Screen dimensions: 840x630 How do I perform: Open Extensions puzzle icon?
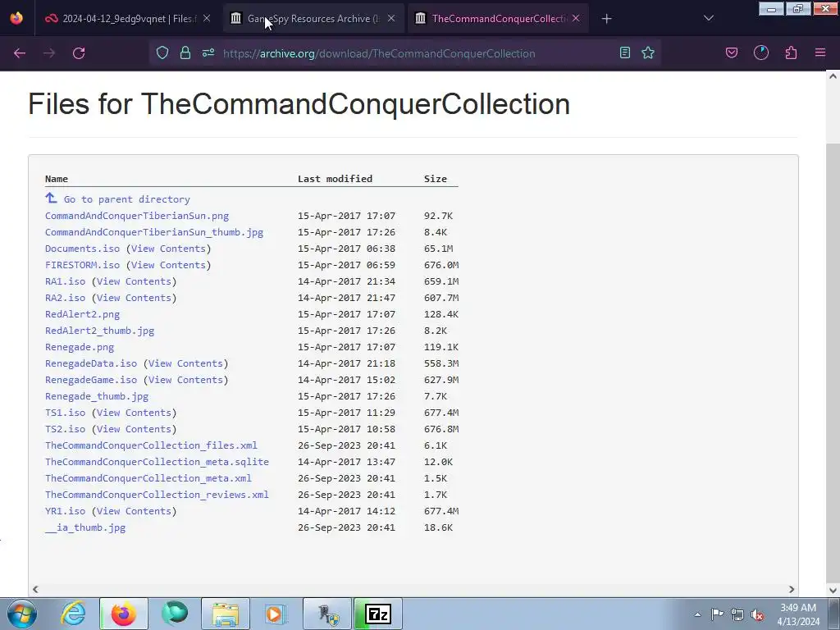click(x=791, y=52)
